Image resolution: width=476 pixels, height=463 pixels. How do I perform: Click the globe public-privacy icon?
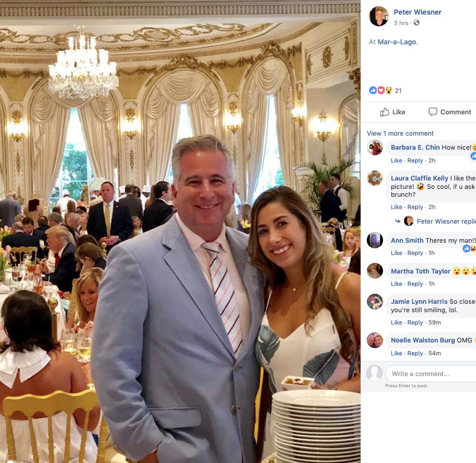tap(417, 23)
